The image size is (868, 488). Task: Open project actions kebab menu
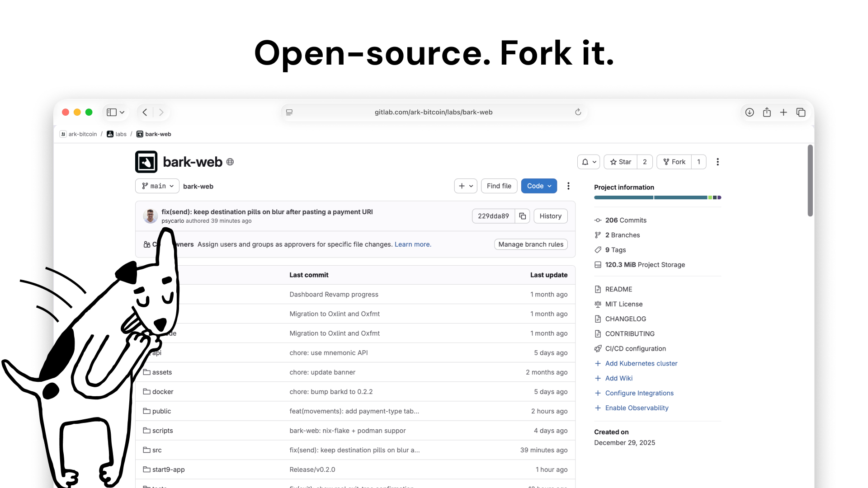pos(717,162)
